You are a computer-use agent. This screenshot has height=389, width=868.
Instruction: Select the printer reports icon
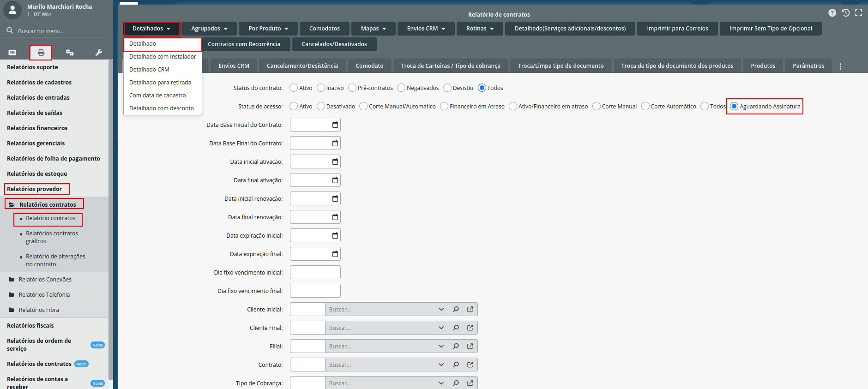coord(41,53)
